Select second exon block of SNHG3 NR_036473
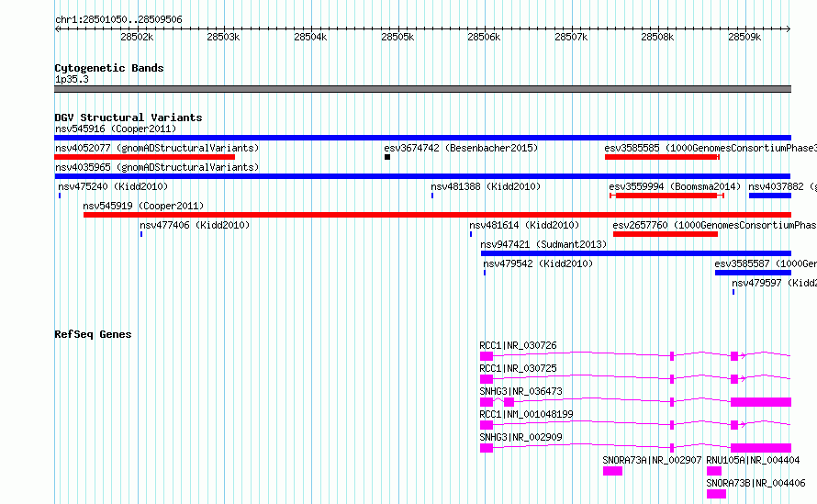Viewport: 817px width, 504px height. coord(509,402)
